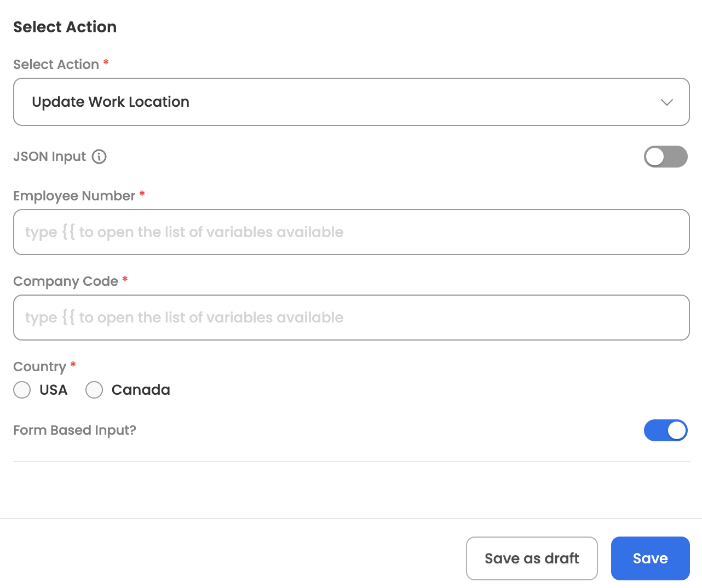Select the USA radio button
Screen dimensions: 702x588
[x=22, y=390]
